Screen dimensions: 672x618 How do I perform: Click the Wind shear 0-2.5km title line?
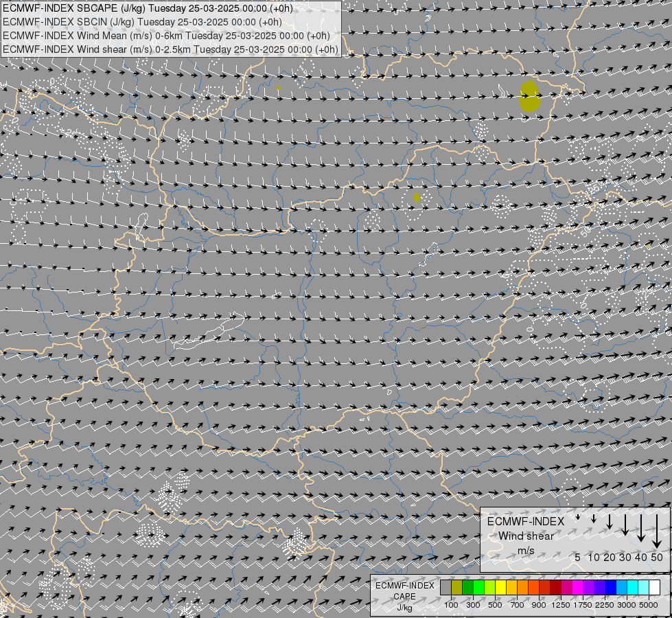click(170, 49)
